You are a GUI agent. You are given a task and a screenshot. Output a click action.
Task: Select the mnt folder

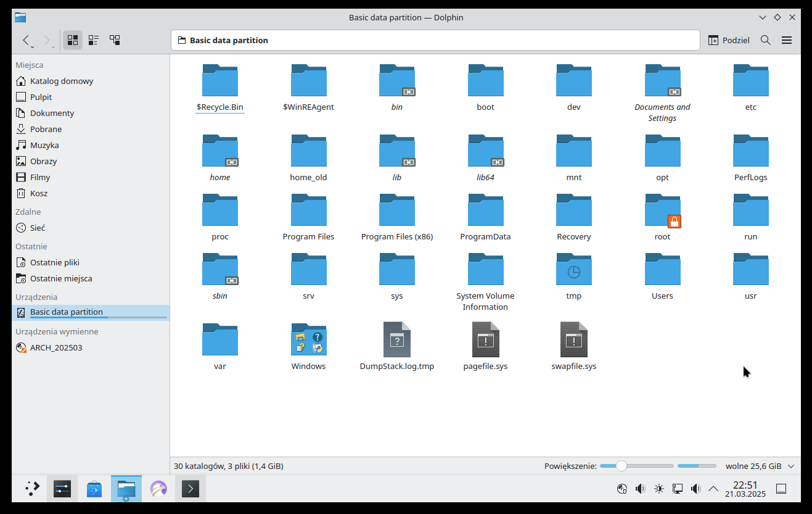tap(574, 159)
